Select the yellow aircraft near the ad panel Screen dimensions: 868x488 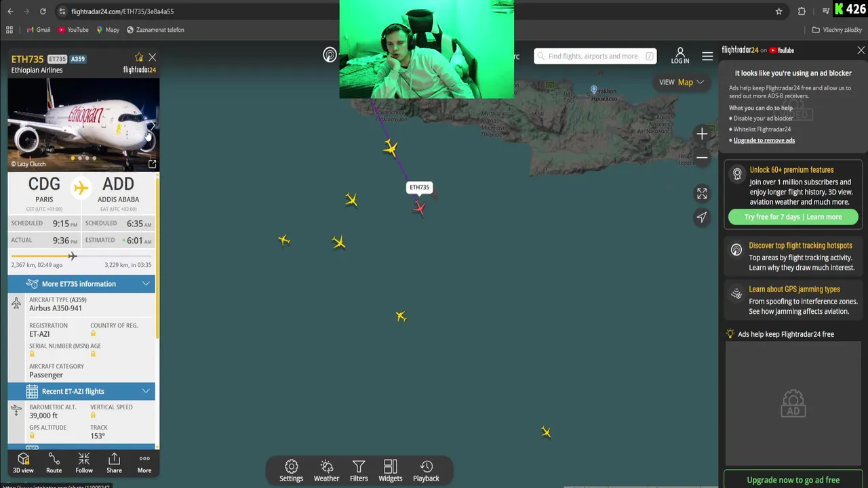(546, 432)
